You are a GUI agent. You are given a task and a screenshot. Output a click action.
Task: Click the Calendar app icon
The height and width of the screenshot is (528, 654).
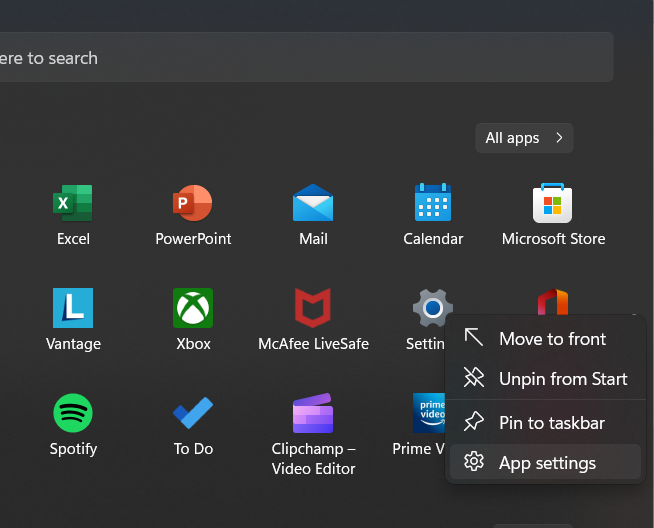pyautogui.click(x=433, y=204)
